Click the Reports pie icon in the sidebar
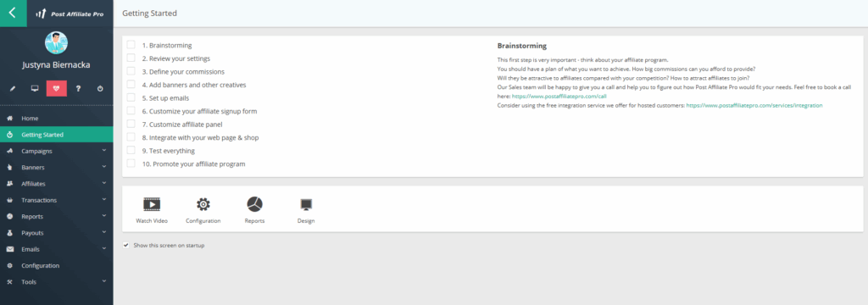868x305 pixels. pyautogui.click(x=10, y=216)
